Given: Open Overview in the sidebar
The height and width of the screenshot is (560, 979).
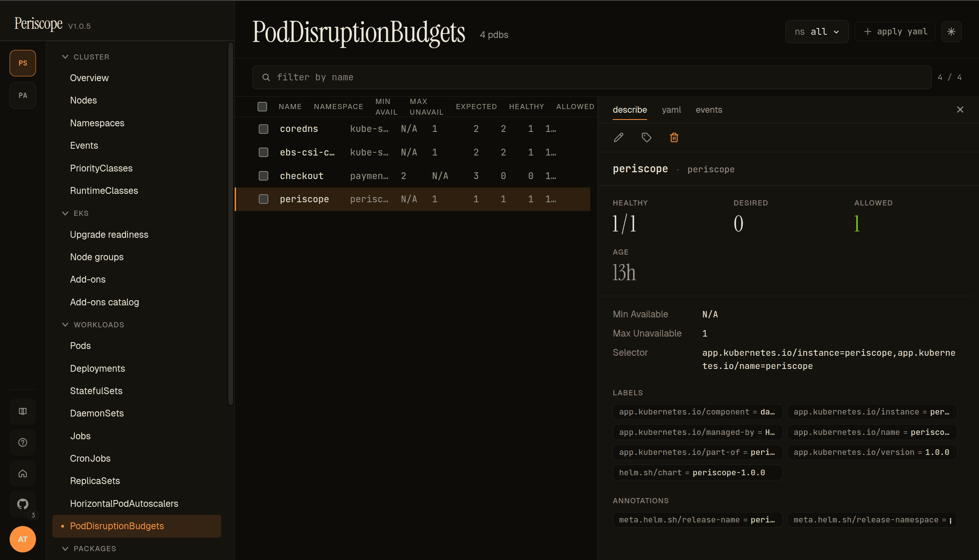Looking at the screenshot, I should (137, 78).
